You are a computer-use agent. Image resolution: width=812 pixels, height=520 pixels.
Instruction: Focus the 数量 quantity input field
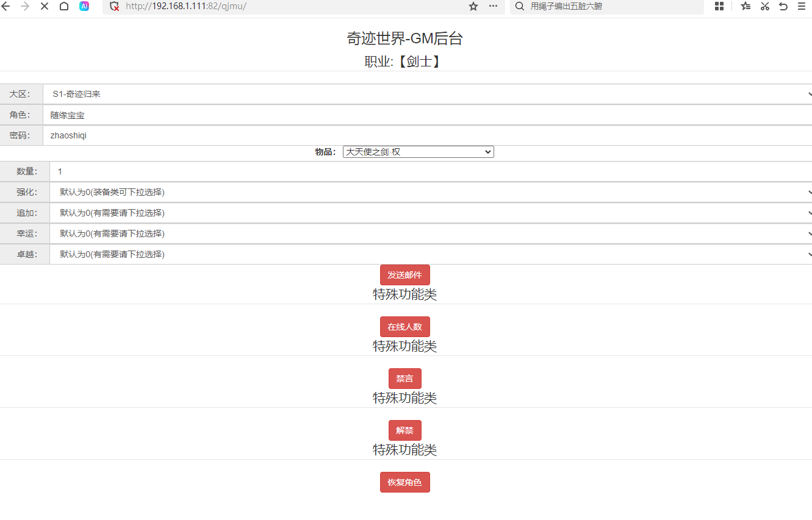[430, 172]
